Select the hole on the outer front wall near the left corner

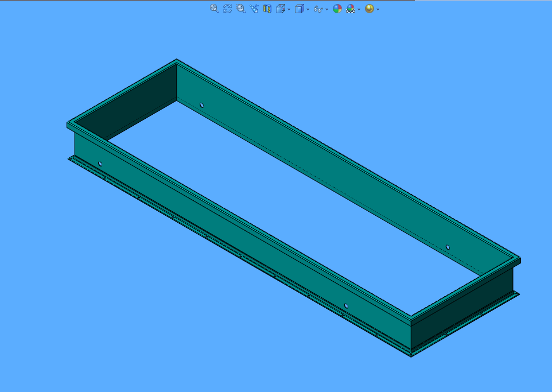pos(100,164)
